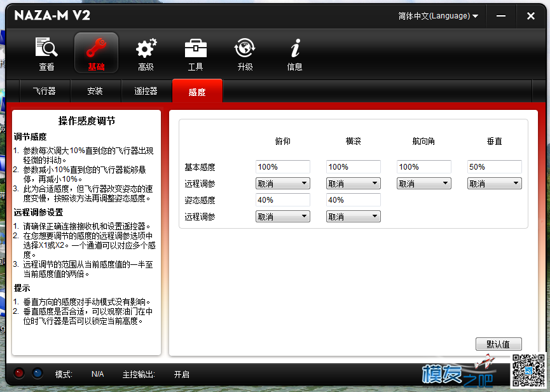Image resolution: width=550 pixels, height=392 pixels.
Task: Click the 默认值 default button
Action: [498, 344]
